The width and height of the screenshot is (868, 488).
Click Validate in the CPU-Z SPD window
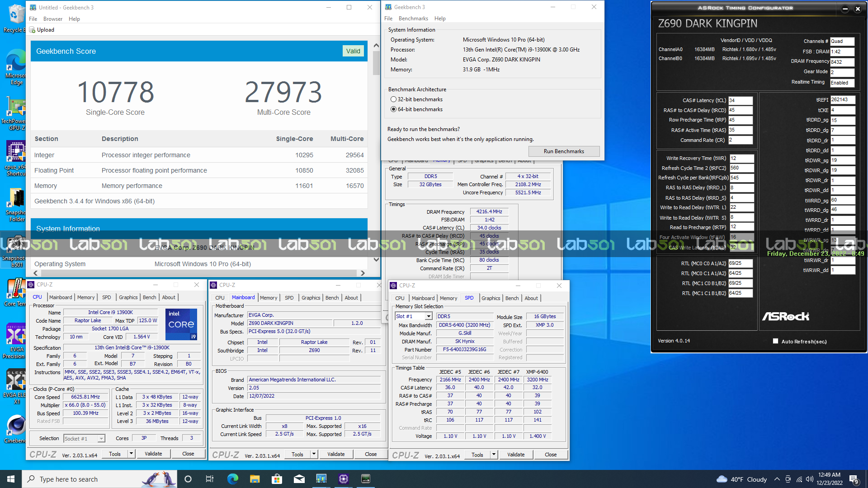tap(516, 455)
